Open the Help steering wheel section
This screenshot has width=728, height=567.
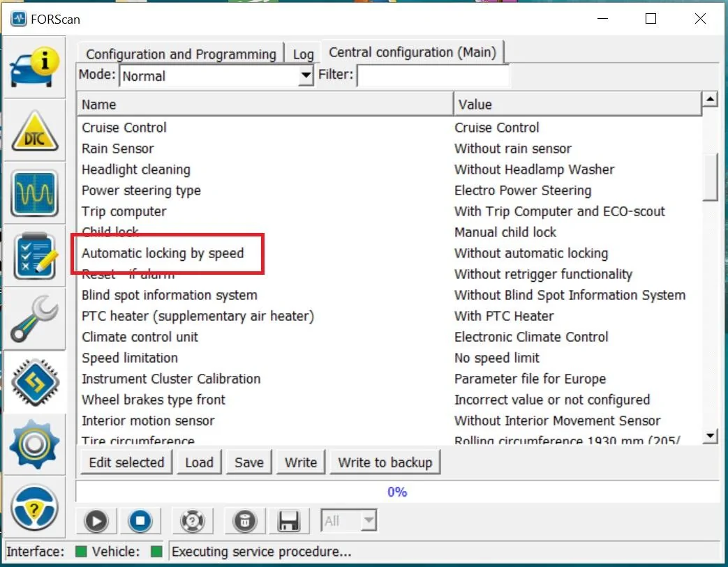tap(35, 507)
